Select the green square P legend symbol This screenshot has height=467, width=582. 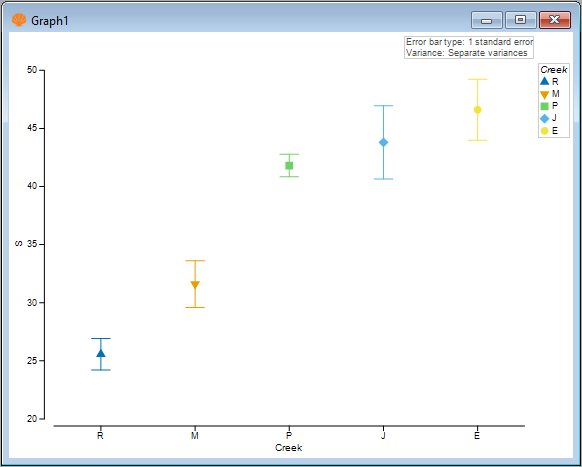(x=545, y=106)
